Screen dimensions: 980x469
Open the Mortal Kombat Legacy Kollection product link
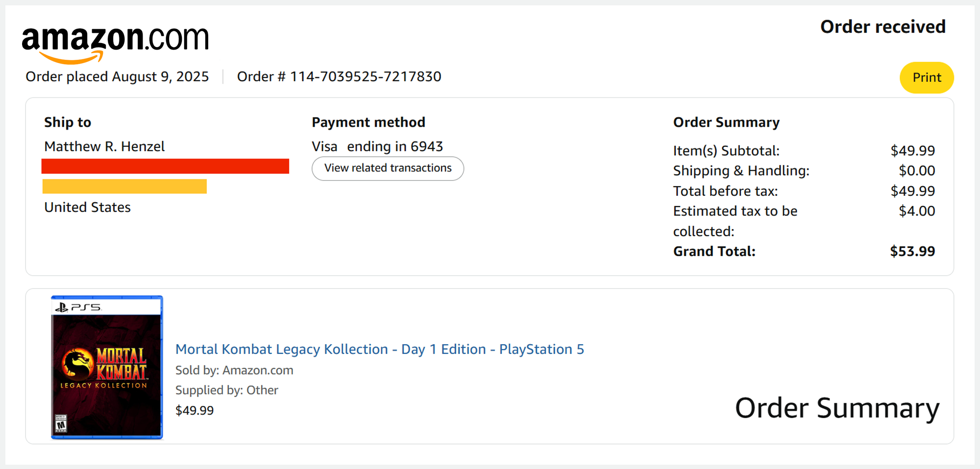click(379, 350)
